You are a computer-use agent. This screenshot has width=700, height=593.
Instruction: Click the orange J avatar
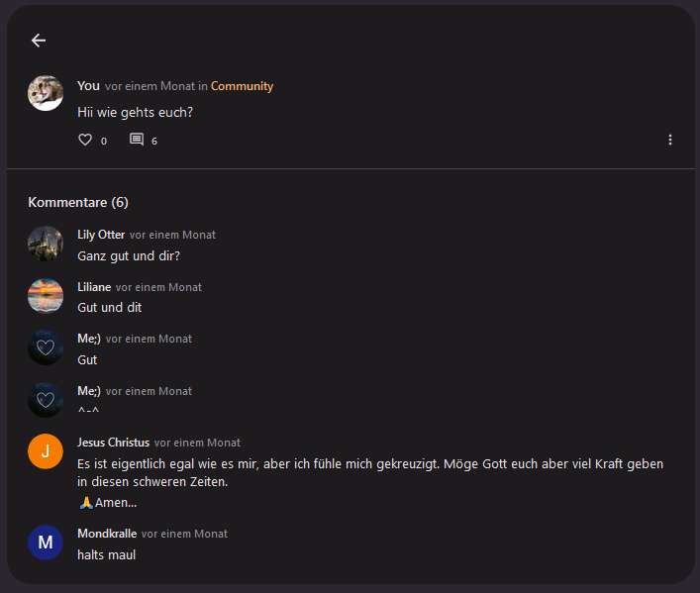(x=46, y=451)
